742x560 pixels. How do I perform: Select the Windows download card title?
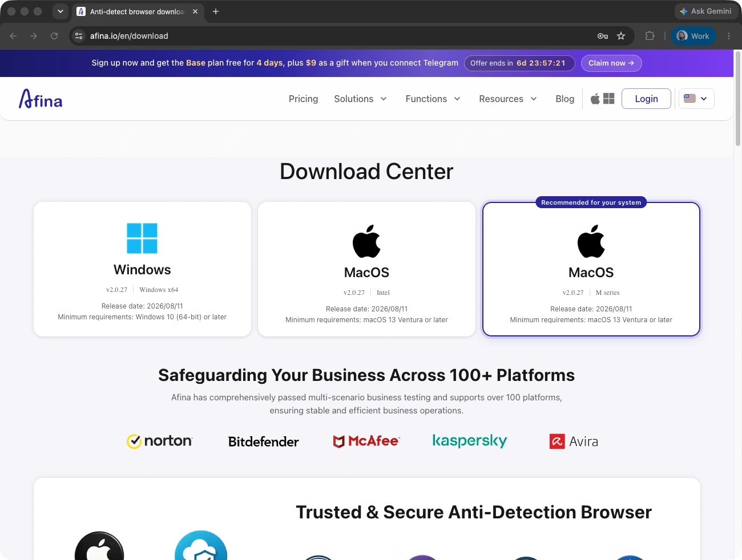[x=142, y=270]
